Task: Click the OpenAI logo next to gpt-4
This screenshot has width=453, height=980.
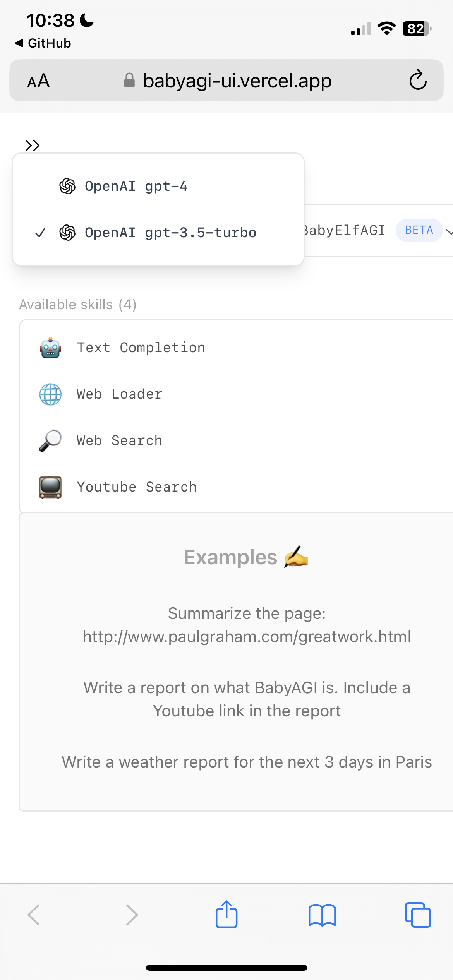Action: click(x=67, y=186)
